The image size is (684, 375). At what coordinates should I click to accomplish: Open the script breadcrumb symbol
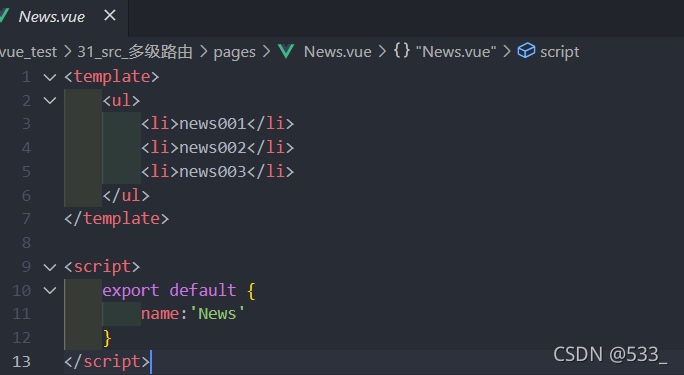pyautogui.click(x=559, y=52)
